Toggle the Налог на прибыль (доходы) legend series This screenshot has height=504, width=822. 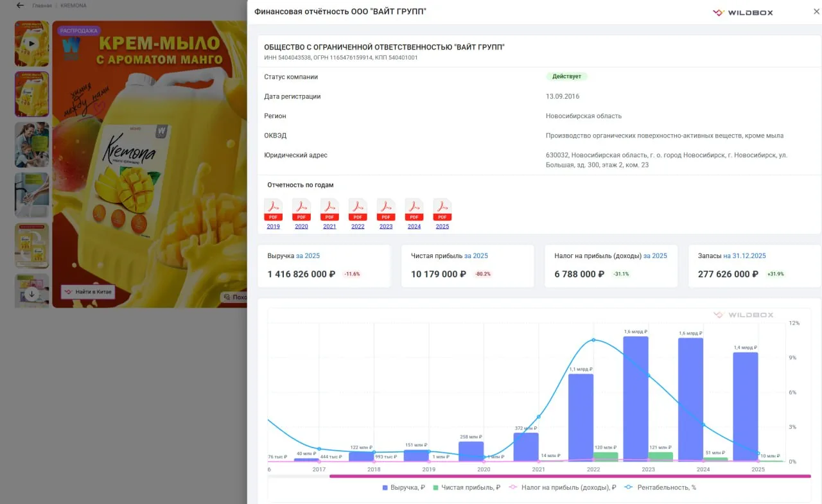562,488
